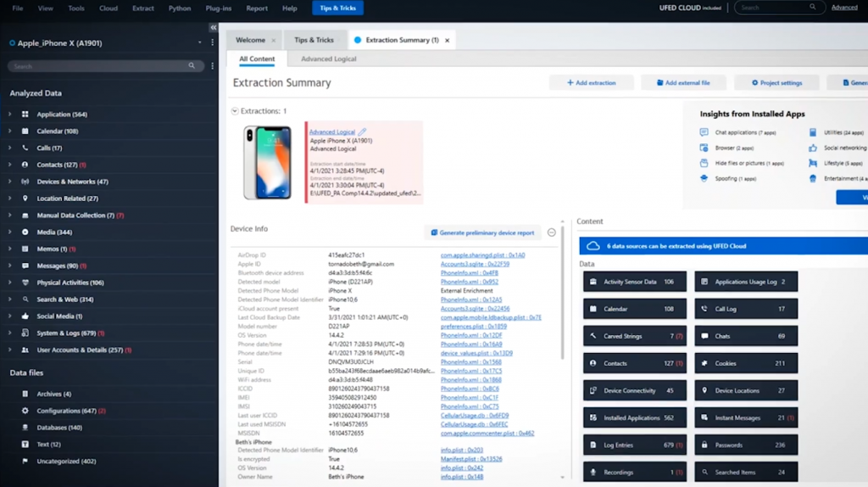
Task: Click the Device Info scroll down arrow
Action: (563, 477)
